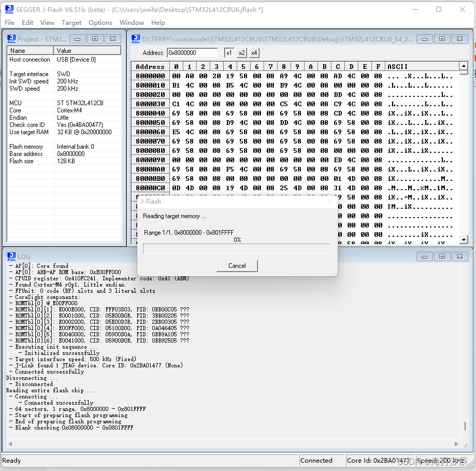Minimize the LOG panel

point(424,256)
